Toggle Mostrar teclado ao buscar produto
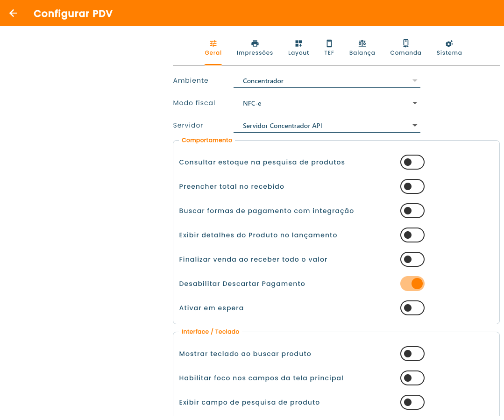This screenshot has height=420, width=504. [412, 354]
